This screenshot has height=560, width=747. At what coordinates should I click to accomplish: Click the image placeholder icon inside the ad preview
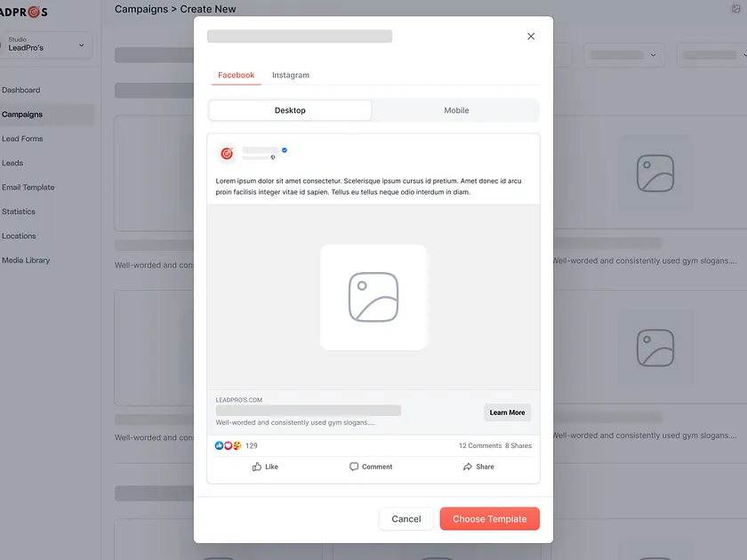click(373, 298)
